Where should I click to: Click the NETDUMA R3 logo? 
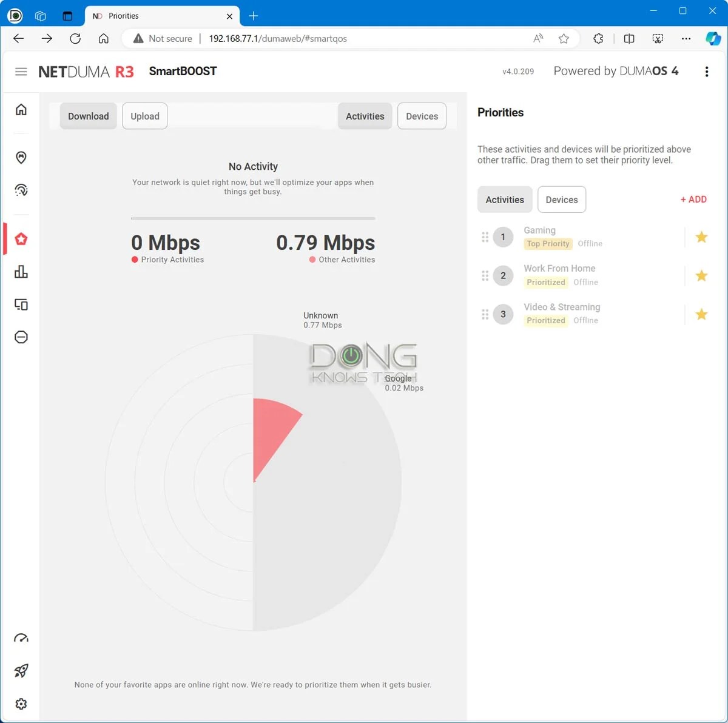coord(86,72)
